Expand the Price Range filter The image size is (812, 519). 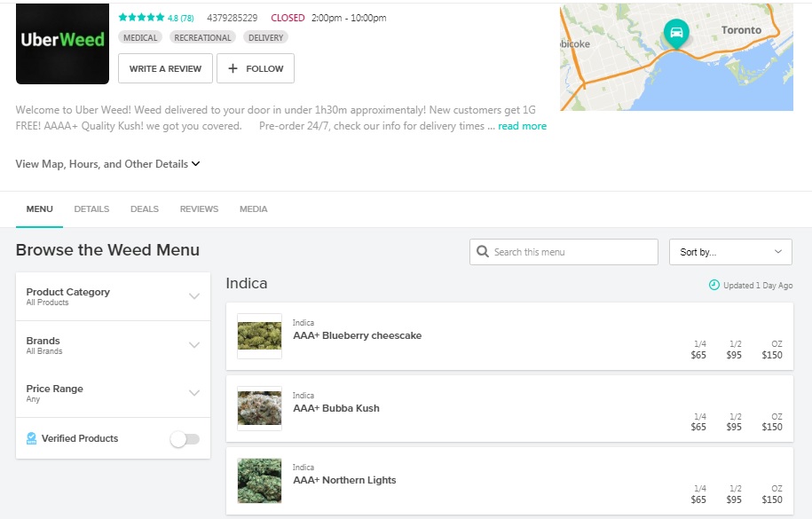194,393
